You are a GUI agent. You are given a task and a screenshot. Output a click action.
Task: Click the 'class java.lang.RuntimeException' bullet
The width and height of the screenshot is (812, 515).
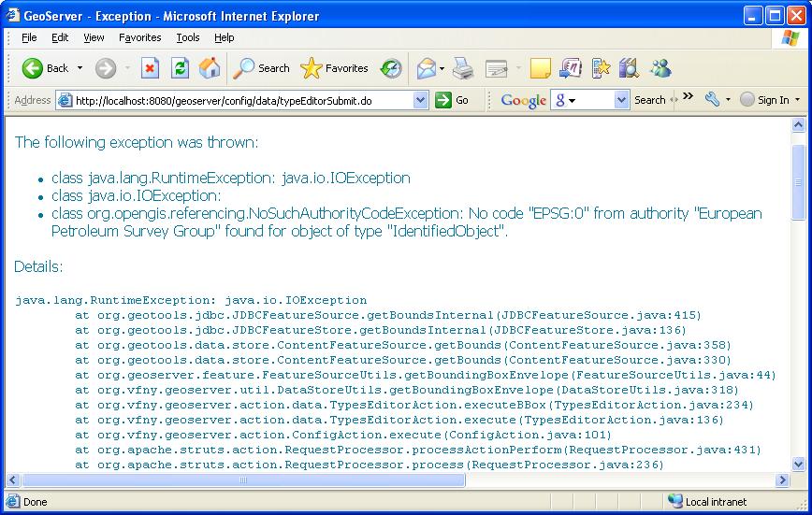[231, 178]
